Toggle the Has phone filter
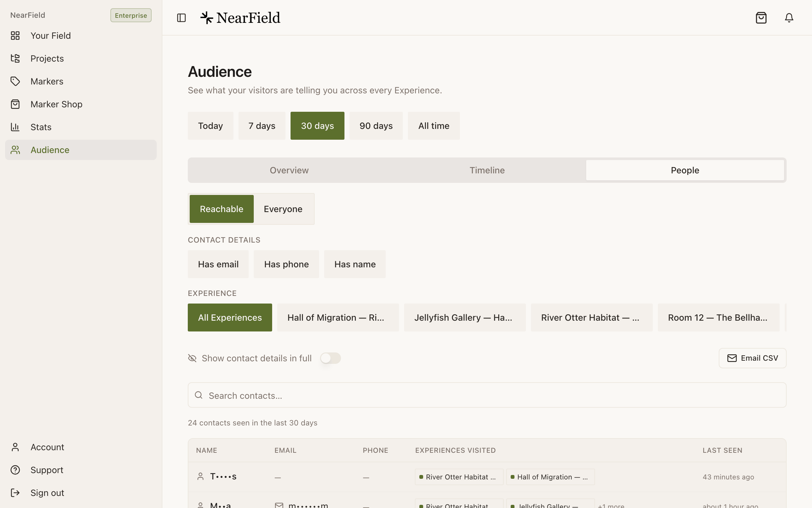 (286, 264)
